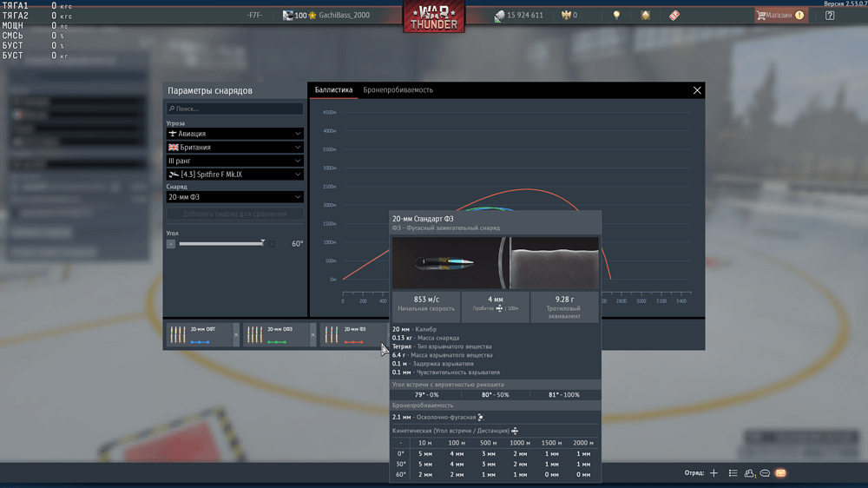Expand the III ранг rank dropdown
Screen dimensions: 868x488
click(234, 162)
